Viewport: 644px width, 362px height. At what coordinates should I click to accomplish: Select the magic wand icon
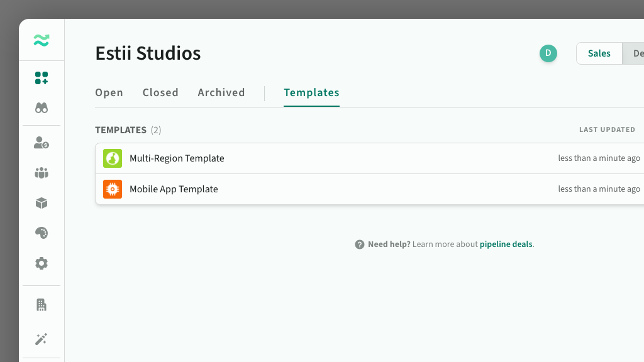click(x=42, y=339)
